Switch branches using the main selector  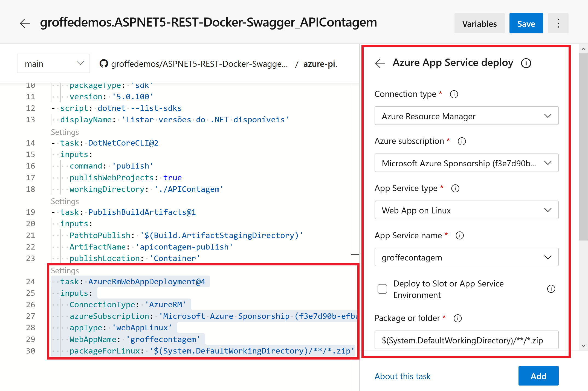(x=53, y=63)
